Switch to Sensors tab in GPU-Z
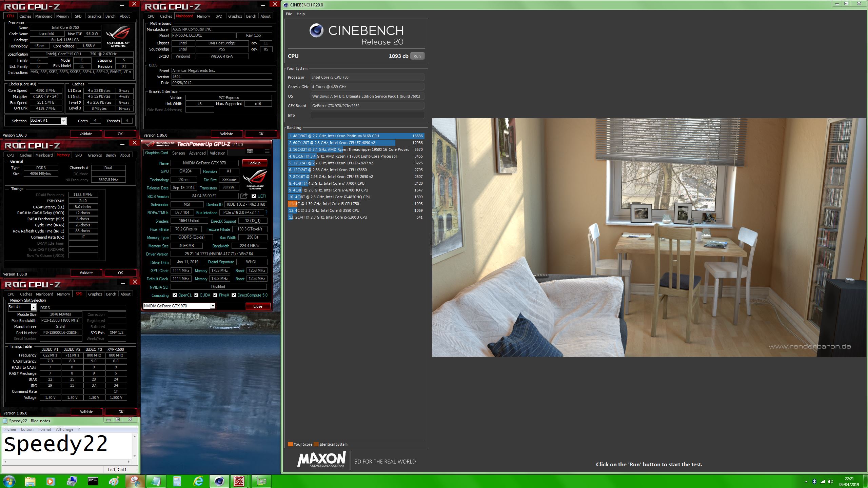This screenshot has height=488, width=868. point(178,153)
